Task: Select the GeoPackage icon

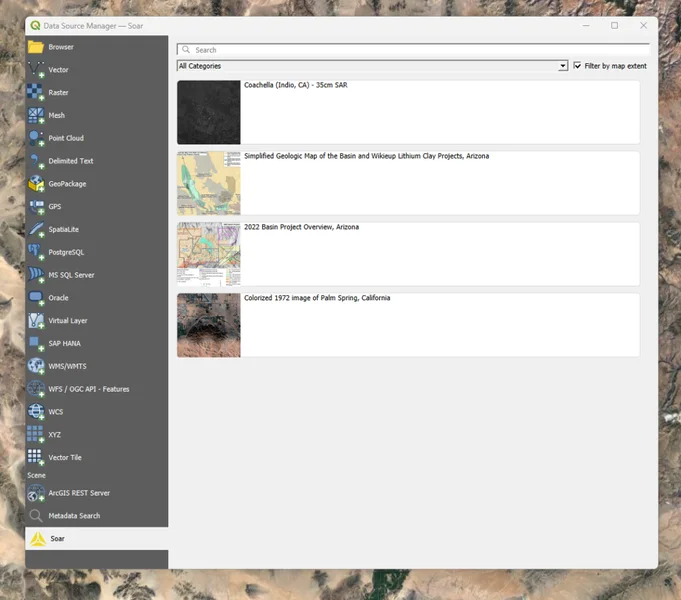Action: [36, 184]
